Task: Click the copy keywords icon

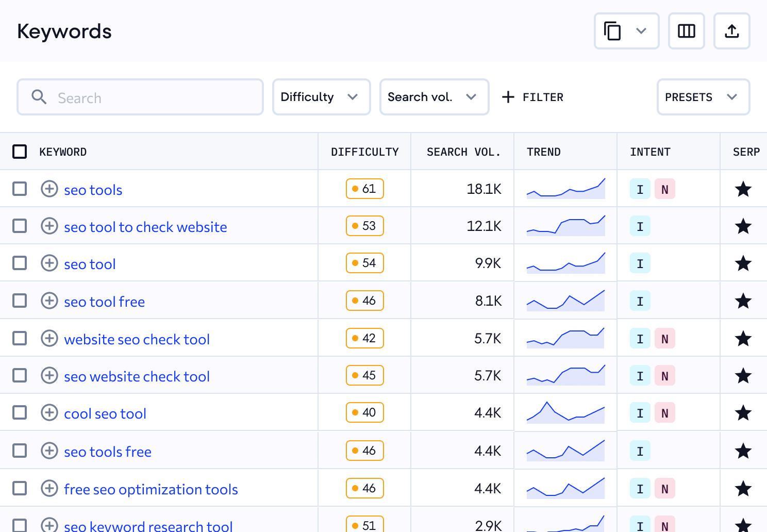Action: pos(612,31)
